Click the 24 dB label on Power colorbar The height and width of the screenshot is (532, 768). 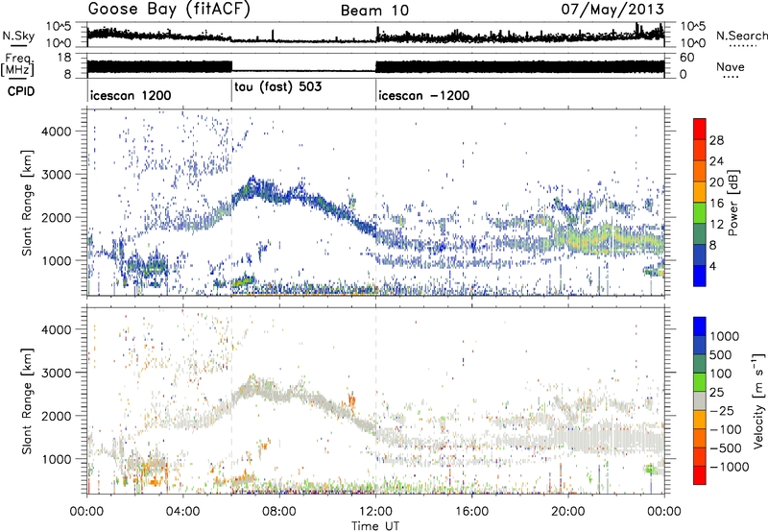(716, 161)
